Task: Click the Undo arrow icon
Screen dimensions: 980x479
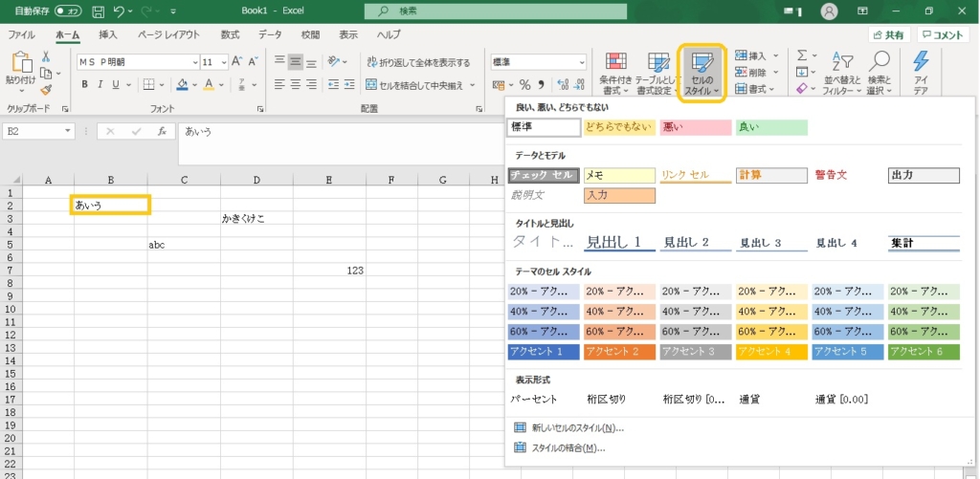Action: coord(120,11)
